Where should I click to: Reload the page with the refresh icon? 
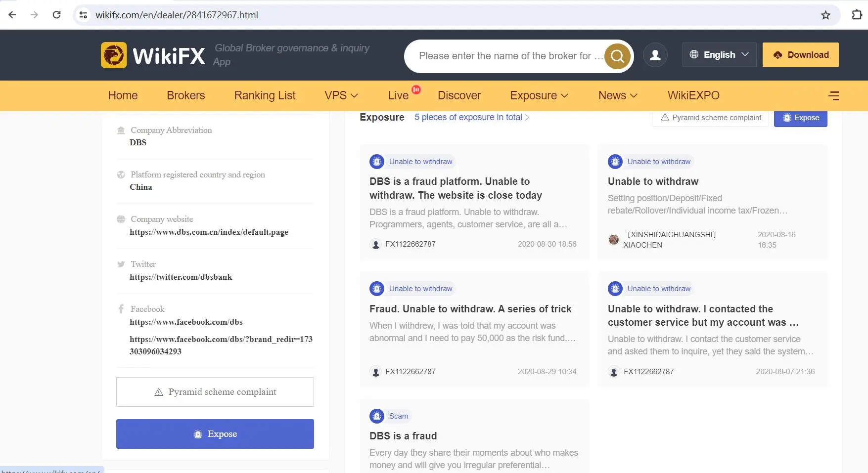57,15
